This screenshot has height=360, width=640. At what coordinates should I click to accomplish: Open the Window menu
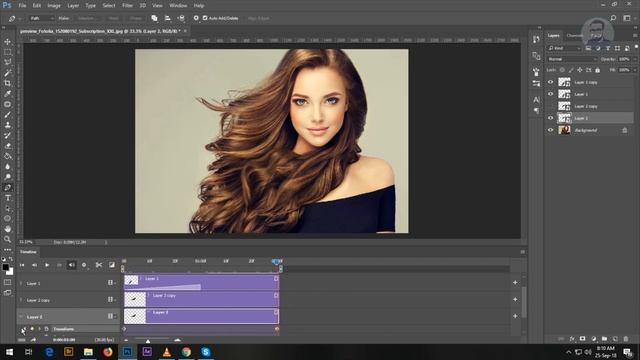click(x=178, y=6)
